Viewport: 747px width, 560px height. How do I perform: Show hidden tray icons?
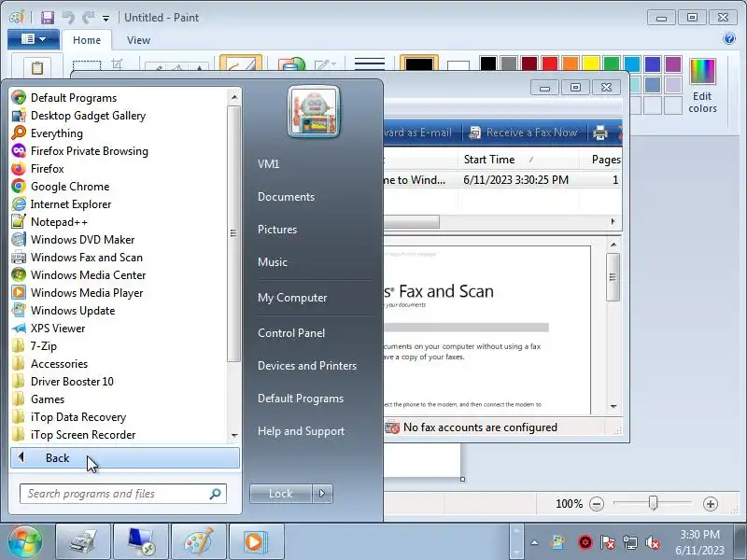(534, 542)
